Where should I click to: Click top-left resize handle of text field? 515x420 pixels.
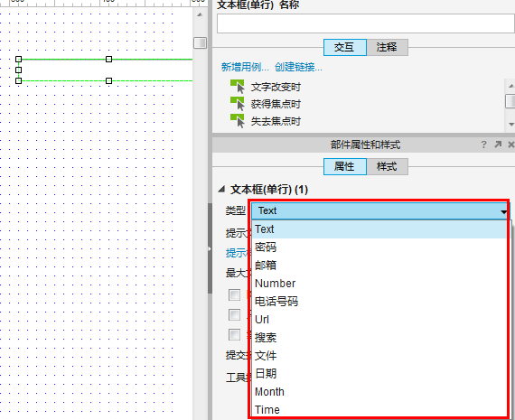click(x=19, y=59)
